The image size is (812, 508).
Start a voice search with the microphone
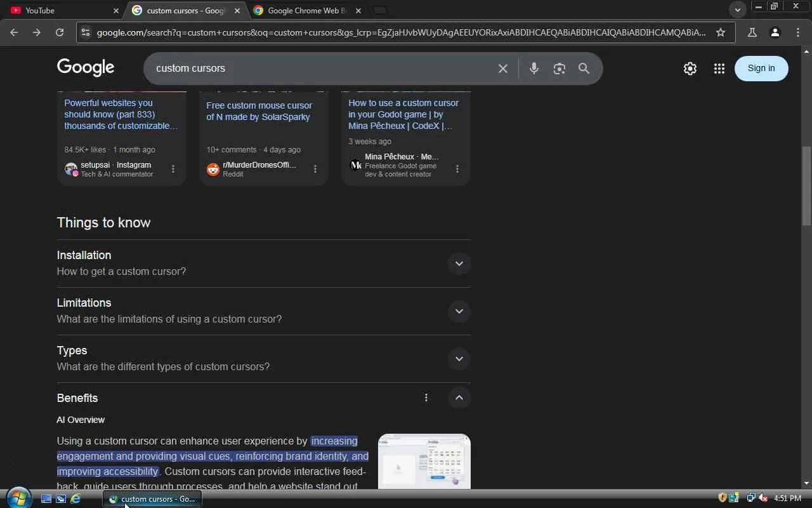534,69
